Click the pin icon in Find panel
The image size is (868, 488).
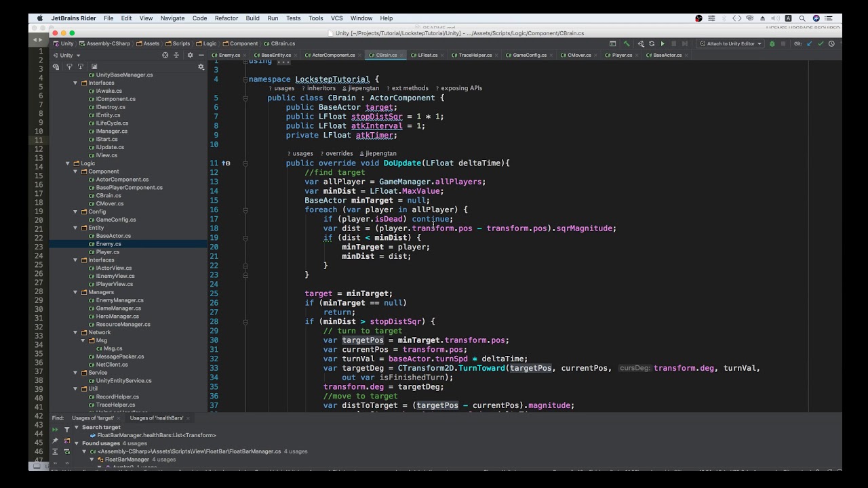(x=55, y=441)
